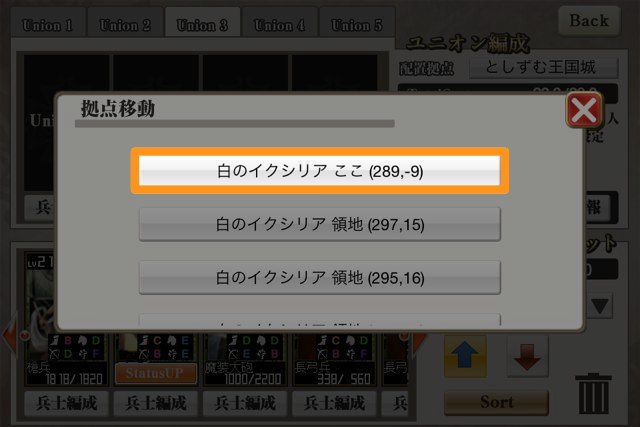The width and height of the screenshot is (640, 427).
Task: Go back with the Back button
Action: click(589, 20)
